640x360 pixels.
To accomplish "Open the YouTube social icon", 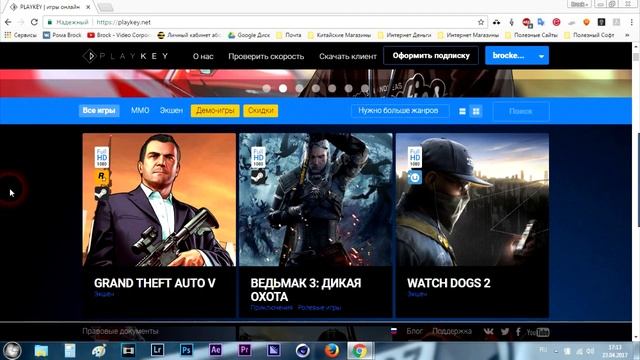I will (x=538, y=332).
